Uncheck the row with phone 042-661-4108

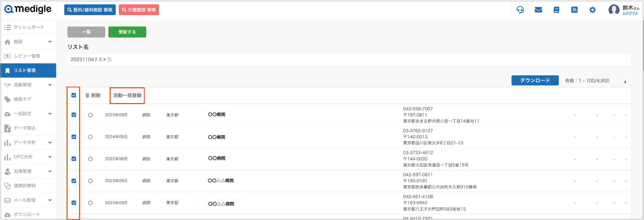click(x=74, y=203)
